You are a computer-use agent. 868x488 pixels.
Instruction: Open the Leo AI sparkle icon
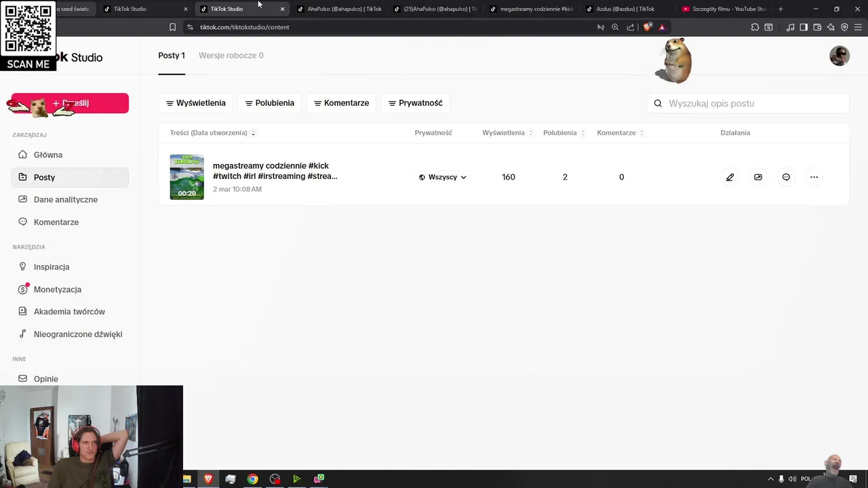coord(831,27)
